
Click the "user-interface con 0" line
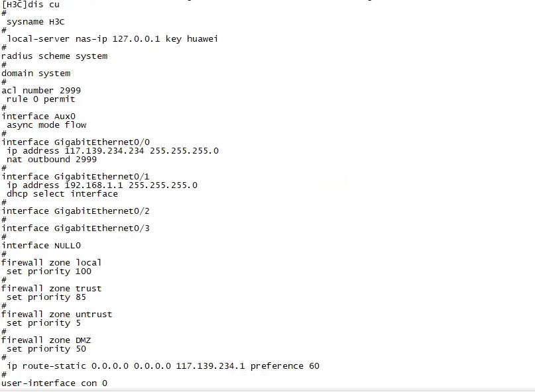[x=54, y=383]
